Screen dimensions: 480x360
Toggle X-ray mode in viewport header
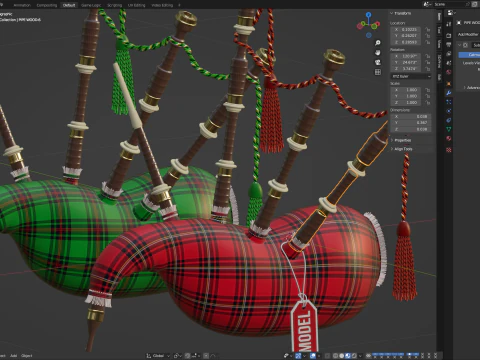[327, 355]
